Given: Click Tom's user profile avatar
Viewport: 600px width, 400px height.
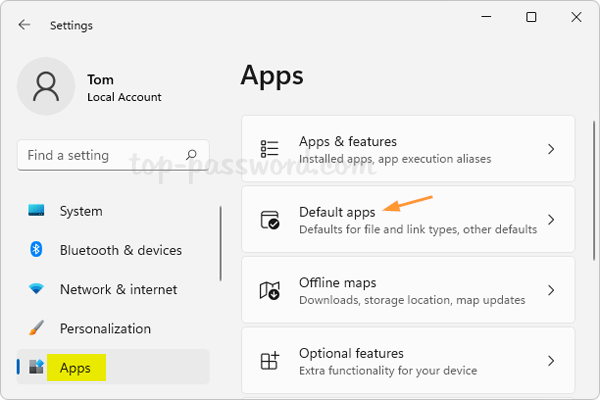Looking at the screenshot, I should [46, 87].
